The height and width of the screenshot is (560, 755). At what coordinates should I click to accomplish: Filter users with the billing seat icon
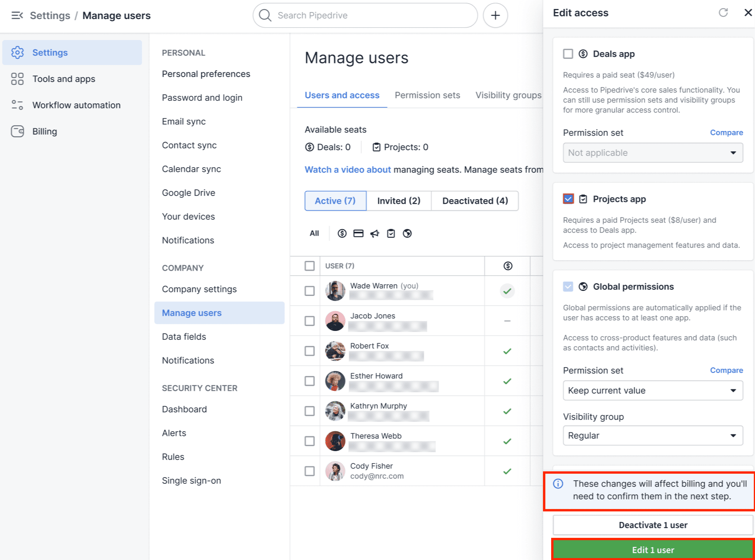[358, 233]
